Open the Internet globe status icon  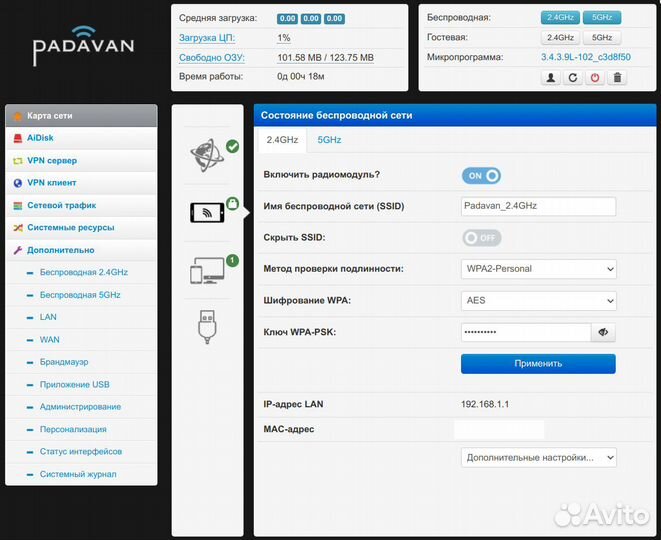[207, 155]
